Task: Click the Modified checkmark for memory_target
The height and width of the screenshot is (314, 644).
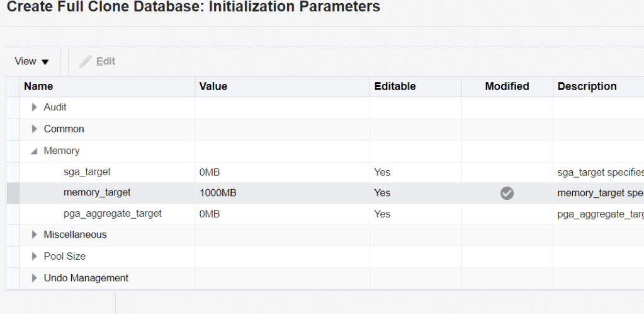Action: (x=507, y=194)
